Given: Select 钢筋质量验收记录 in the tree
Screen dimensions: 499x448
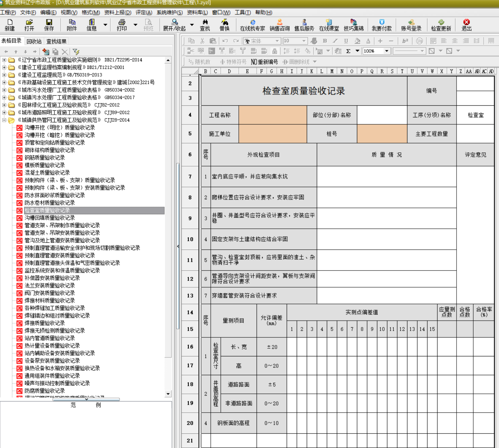Looking at the screenshot, I should click(x=45, y=157).
